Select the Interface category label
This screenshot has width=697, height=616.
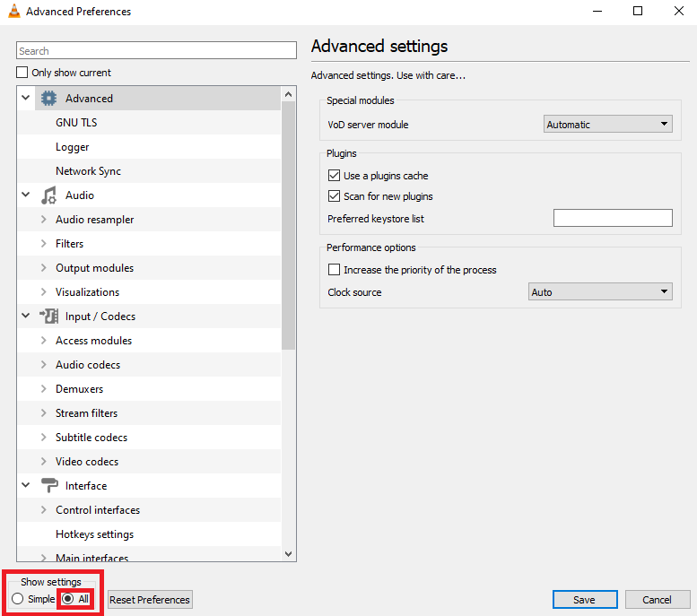click(x=86, y=486)
